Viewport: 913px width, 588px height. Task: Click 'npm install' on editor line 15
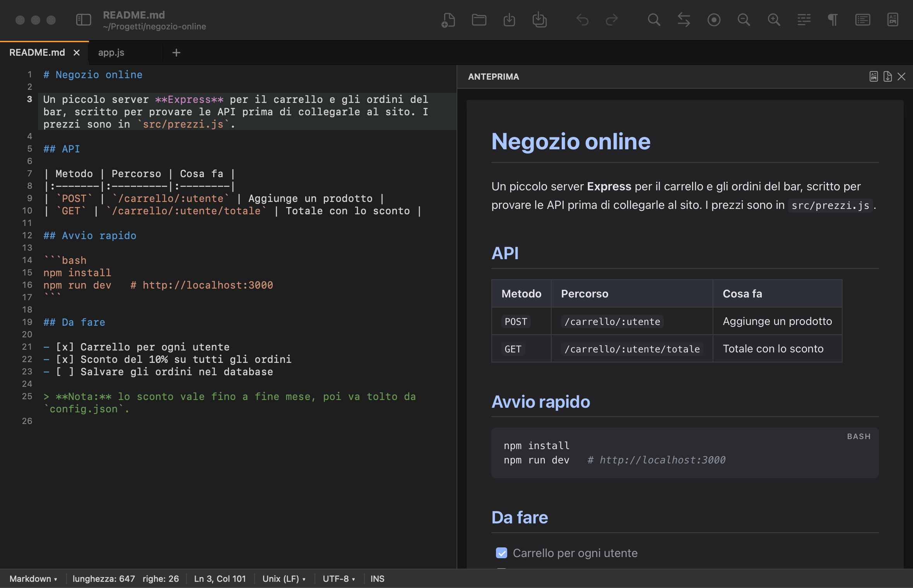point(77,273)
